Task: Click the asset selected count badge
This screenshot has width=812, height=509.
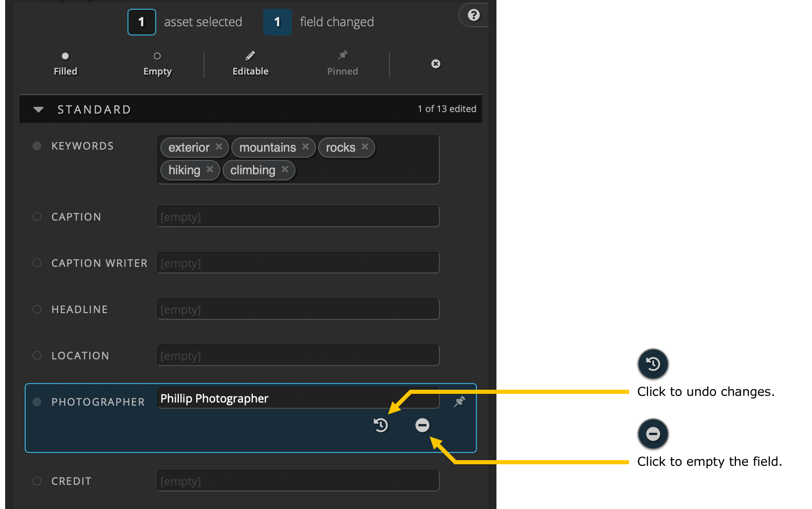Action: (x=142, y=22)
